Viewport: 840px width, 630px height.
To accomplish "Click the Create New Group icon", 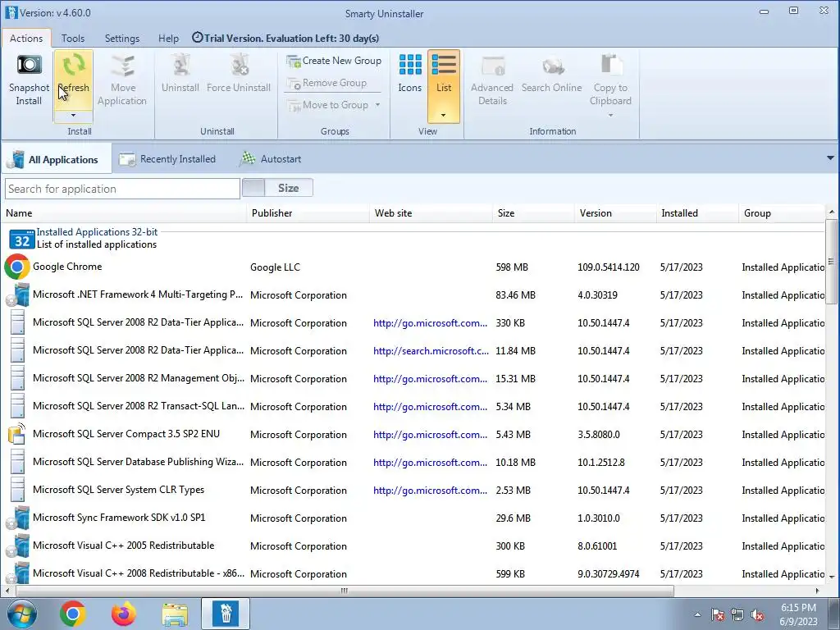I will [x=293, y=61].
